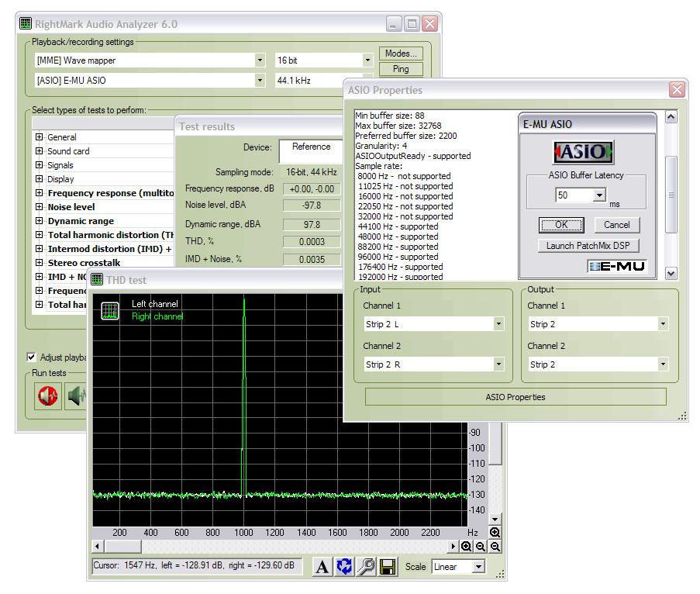Click the text annotation 'A' icon
This screenshot has width=700, height=594.
point(322,567)
